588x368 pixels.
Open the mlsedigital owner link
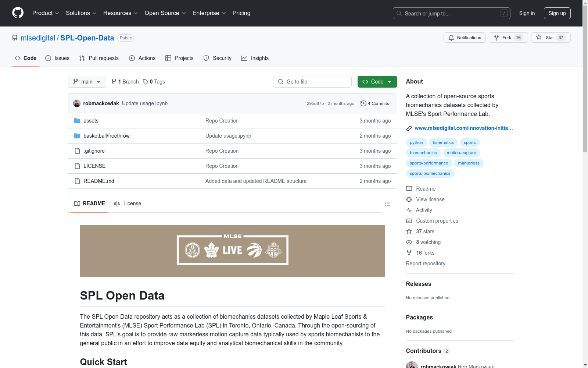click(x=38, y=38)
